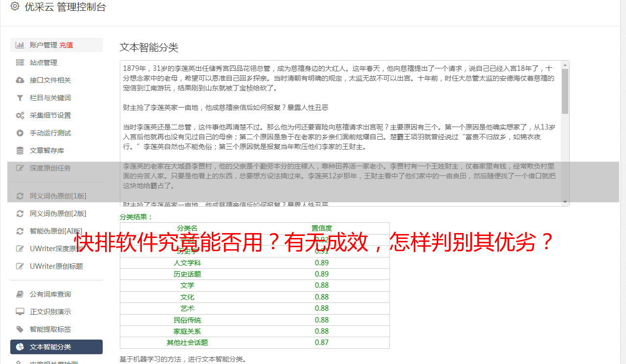
Task: Click the 分类名 column header
Action: pyautogui.click(x=187, y=228)
